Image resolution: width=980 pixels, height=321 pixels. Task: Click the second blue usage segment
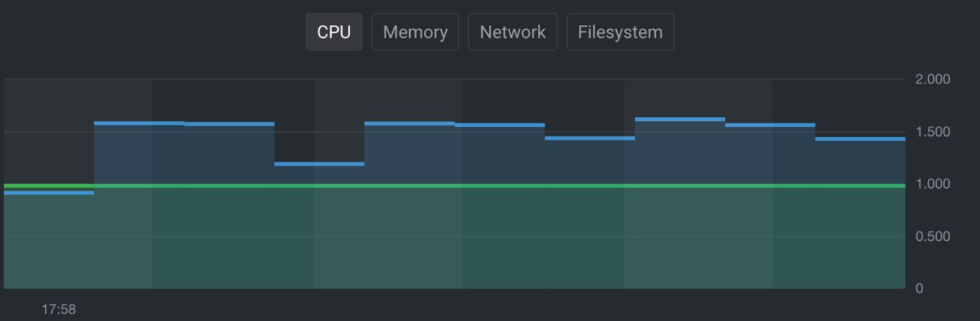click(x=139, y=123)
